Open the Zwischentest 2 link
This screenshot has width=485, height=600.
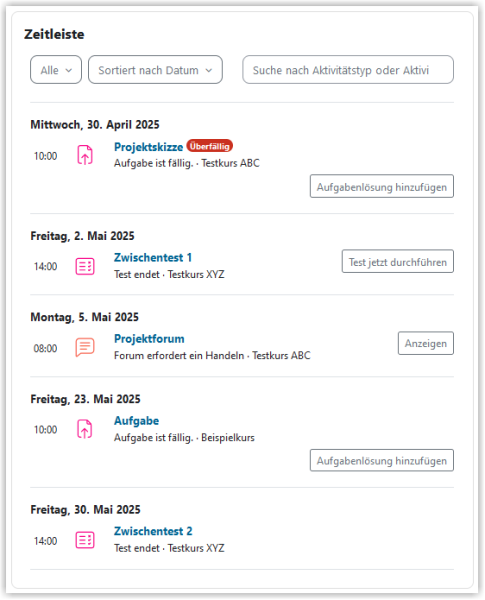(x=153, y=531)
